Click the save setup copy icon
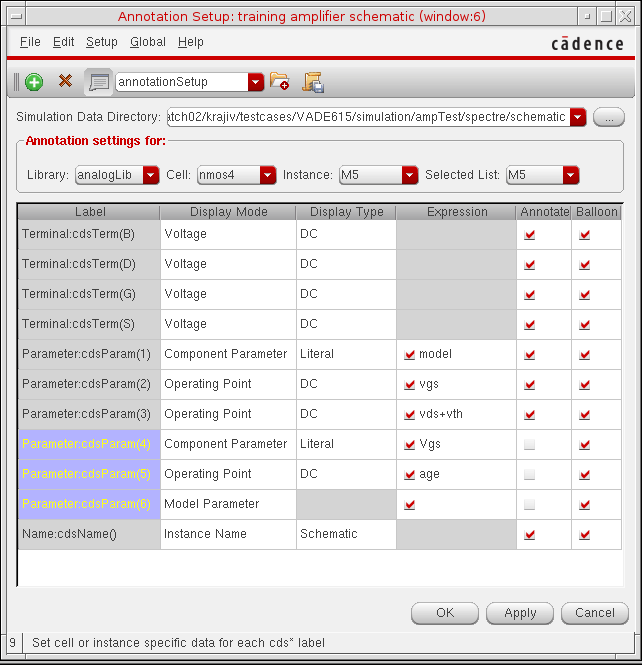642x665 pixels. coord(313,82)
